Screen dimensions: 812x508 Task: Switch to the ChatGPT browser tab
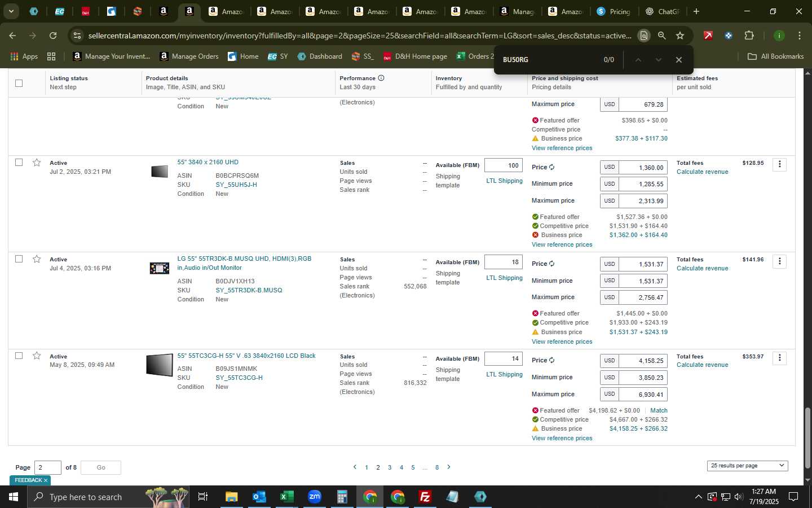(x=663, y=11)
